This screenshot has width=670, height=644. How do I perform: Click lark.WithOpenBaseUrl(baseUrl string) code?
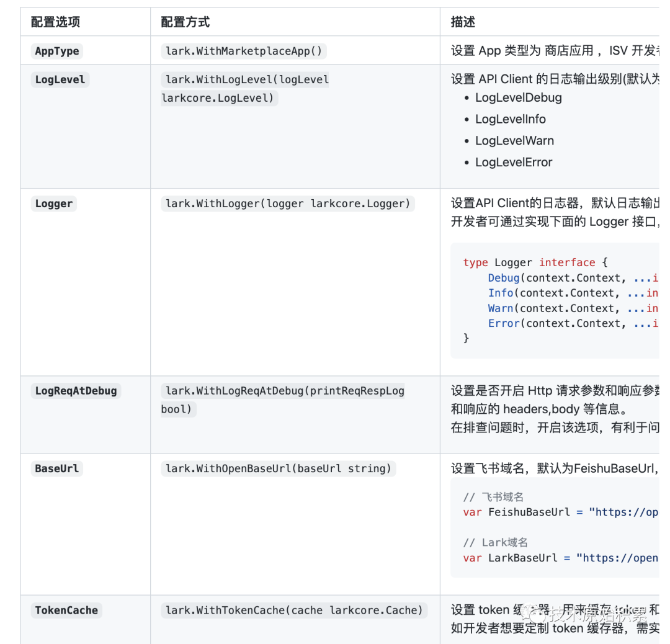coord(279,469)
